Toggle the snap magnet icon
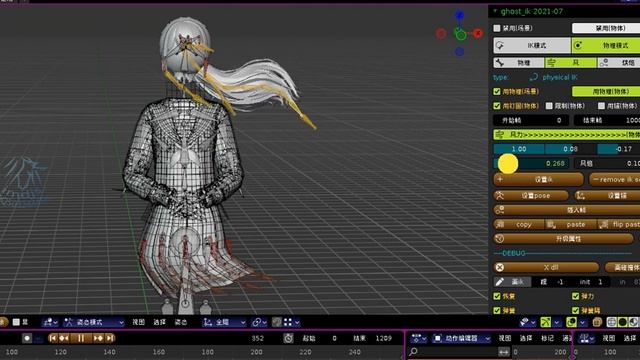The image size is (640, 360). tap(277, 322)
